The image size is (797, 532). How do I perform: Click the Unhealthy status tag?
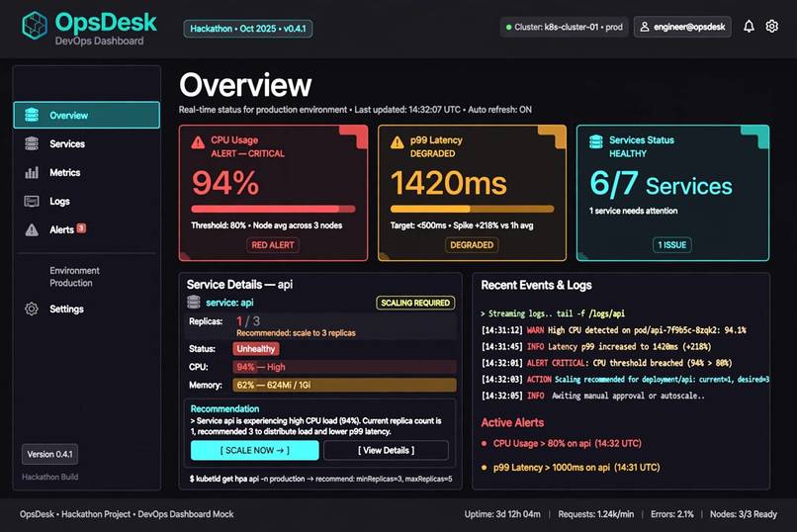tap(256, 349)
